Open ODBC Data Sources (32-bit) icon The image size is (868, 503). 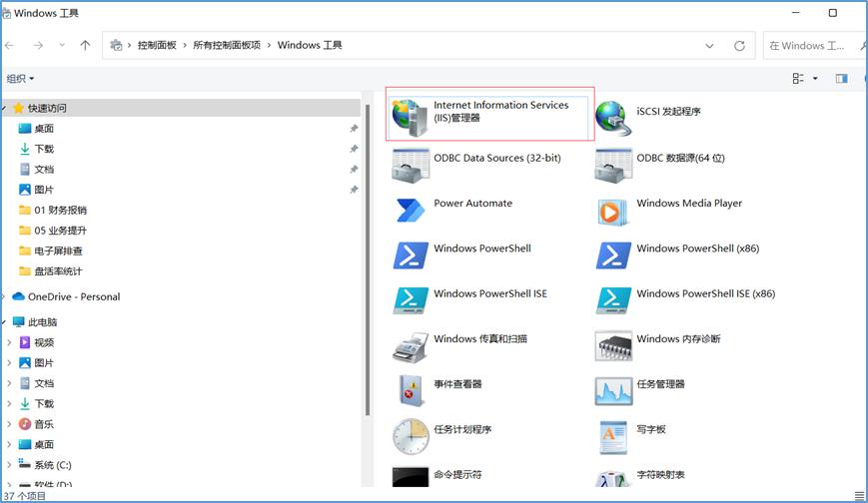click(411, 165)
